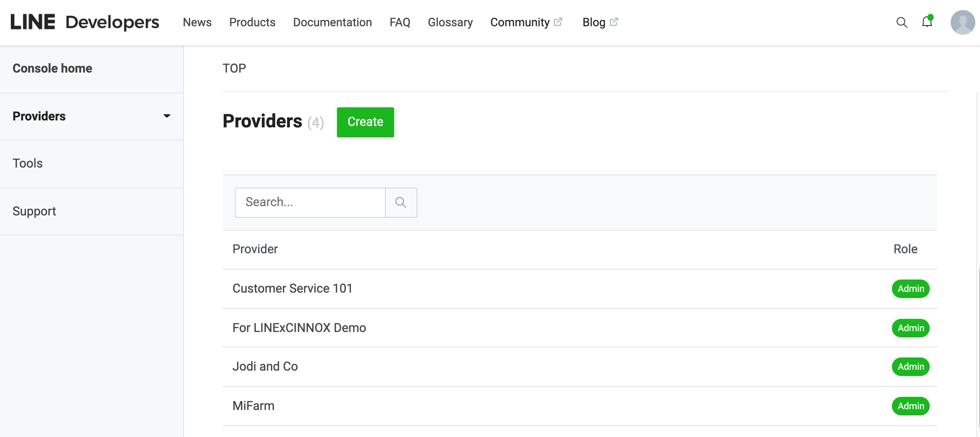The width and height of the screenshot is (980, 437).
Task: Click into the provider Search field
Action: tap(310, 202)
